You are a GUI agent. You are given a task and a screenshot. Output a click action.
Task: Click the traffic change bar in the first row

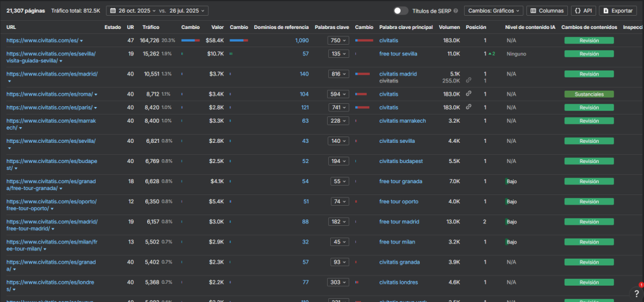coord(190,40)
